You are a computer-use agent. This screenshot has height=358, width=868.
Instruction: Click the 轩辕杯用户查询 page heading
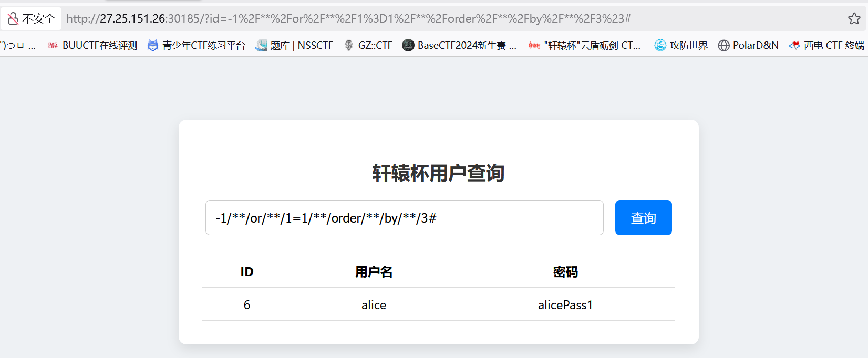click(438, 173)
